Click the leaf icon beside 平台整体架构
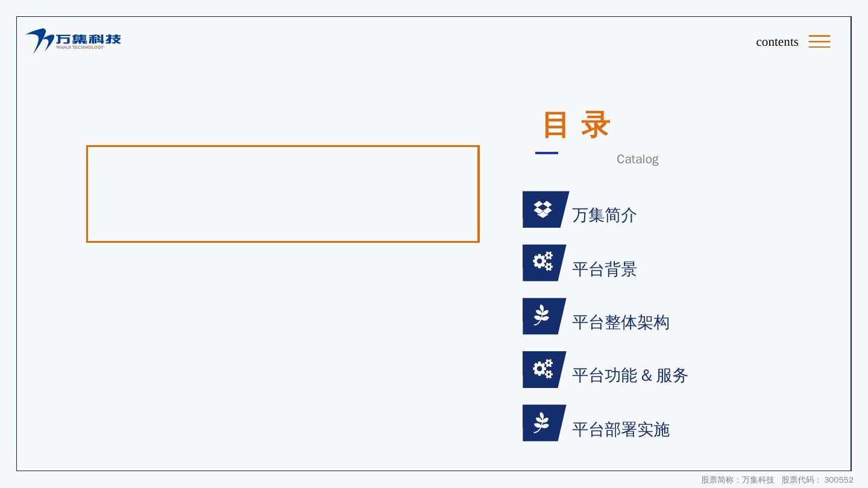Image resolution: width=868 pixels, height=488 pixels. click(542, 316)
